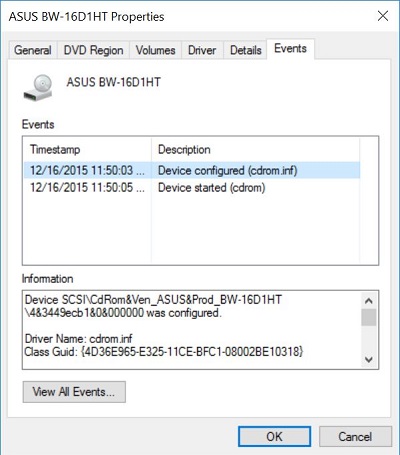
Task: Open the DVD Region tab
Action: [93, 50]
